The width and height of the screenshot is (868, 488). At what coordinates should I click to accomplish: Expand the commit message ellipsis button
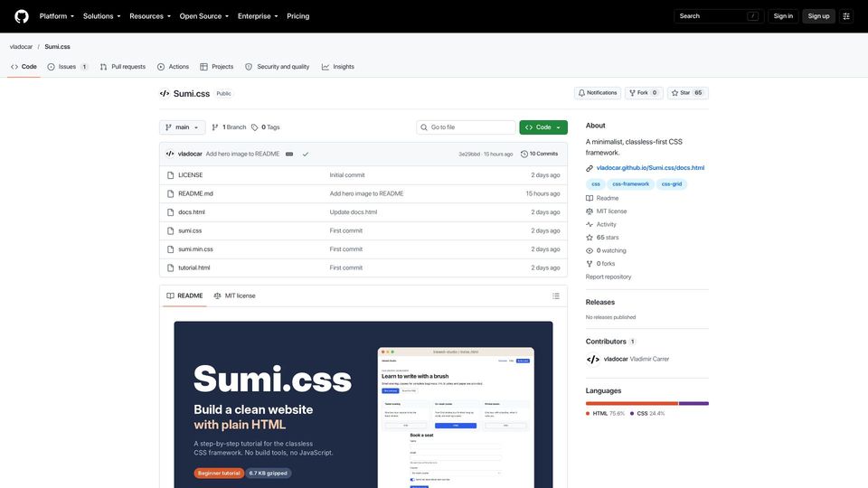[289, 154]
